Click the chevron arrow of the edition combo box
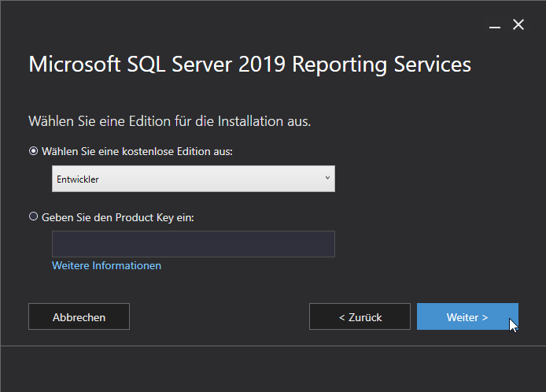Image resolution: width=546 pixels, height=392 pixels. coord(326,179)
